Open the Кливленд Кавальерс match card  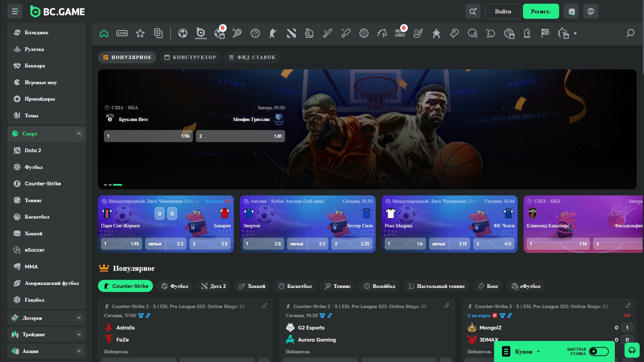(583, 224)
